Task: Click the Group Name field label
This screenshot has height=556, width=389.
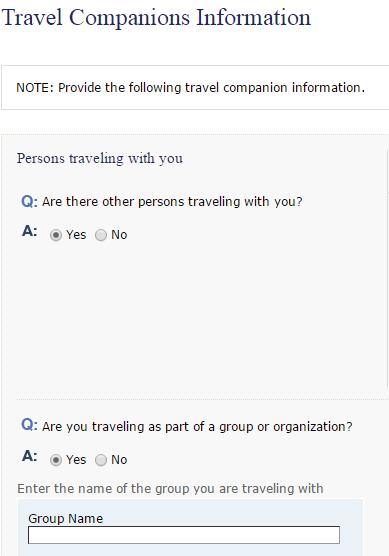Action: coord(66,518)
